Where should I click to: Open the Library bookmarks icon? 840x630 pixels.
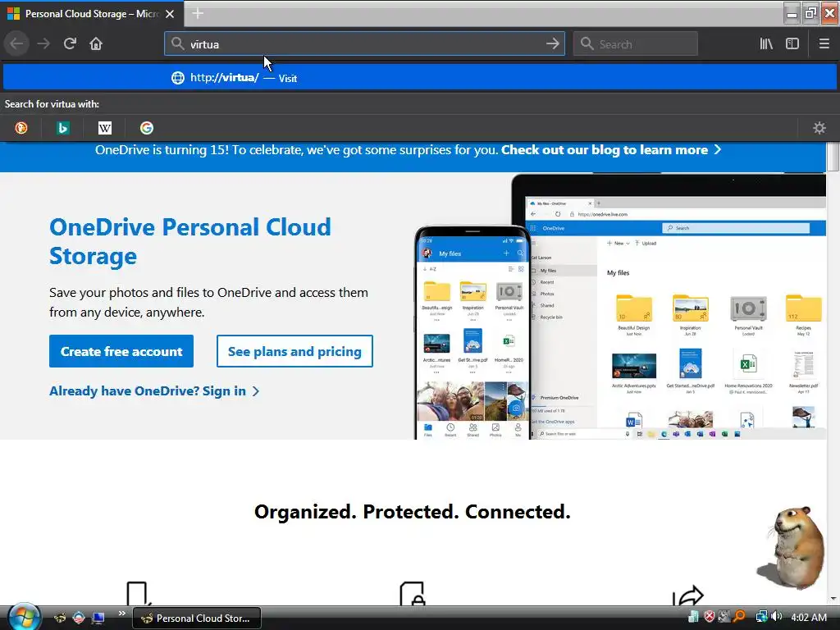pyautogui.click(x=766, y=44)
